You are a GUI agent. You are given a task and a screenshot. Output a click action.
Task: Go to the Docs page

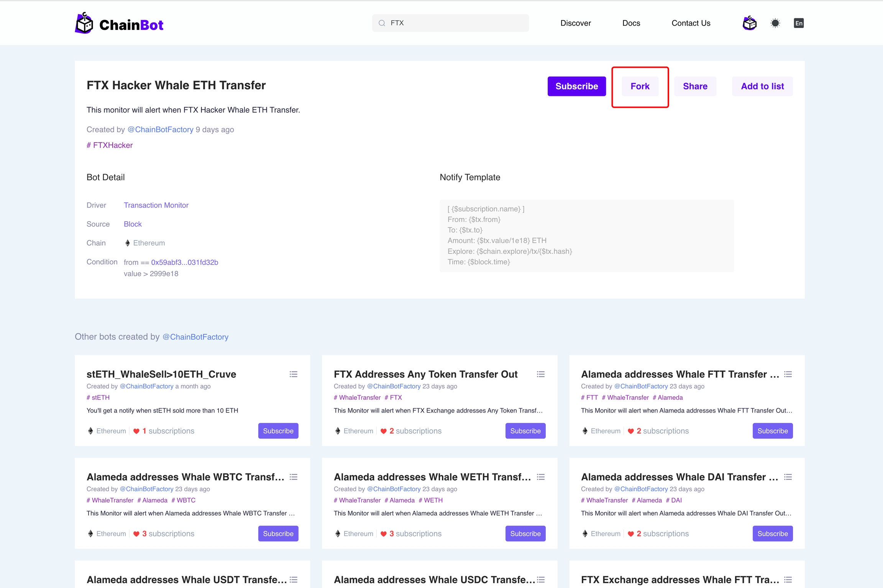(631, 23)
